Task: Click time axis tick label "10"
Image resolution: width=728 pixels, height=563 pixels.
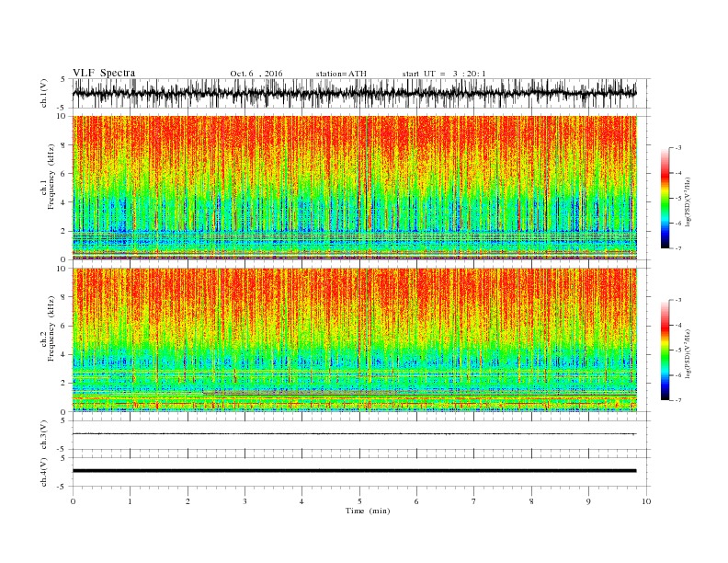Action: pos(646,501)
